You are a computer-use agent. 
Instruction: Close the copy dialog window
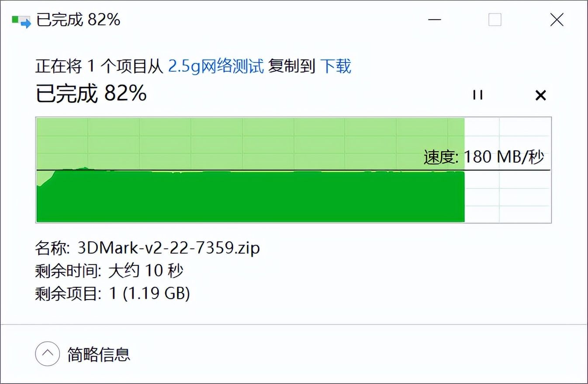(x=557, y=20)
